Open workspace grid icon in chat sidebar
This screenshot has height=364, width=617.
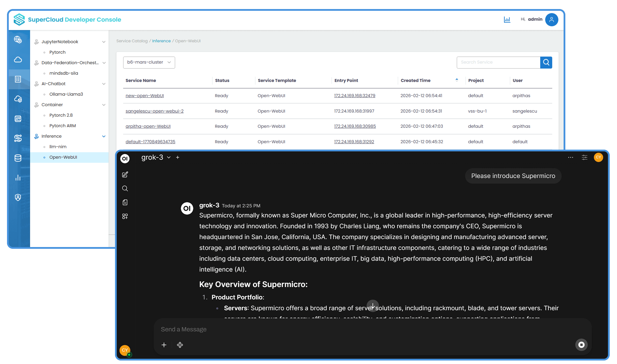[125, 216]
